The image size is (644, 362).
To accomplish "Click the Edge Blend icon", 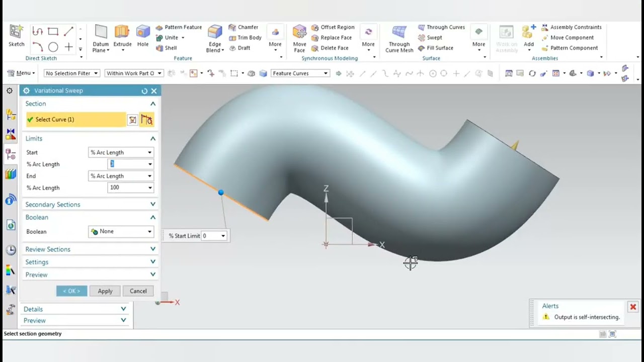I will click(x=215, y=38).
